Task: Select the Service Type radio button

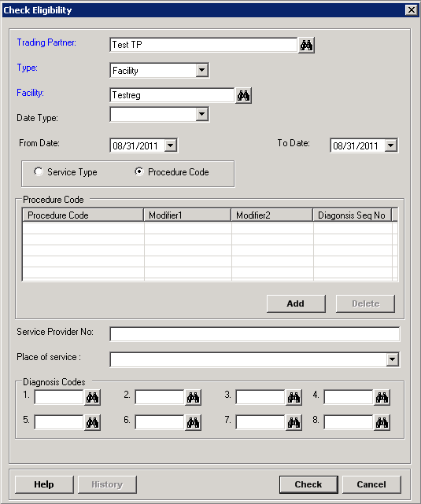Action: [x=39, y=171]
